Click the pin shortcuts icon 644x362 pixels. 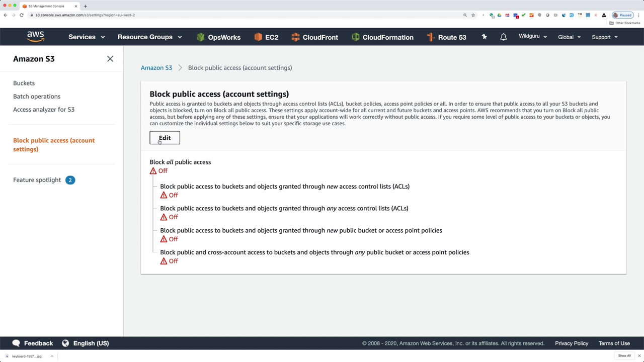click(484, 37)
